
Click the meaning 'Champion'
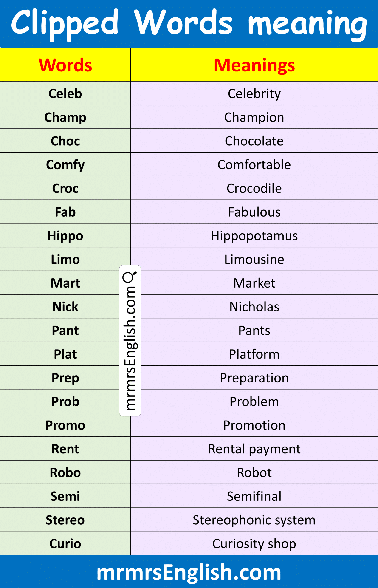coord(254,117)
